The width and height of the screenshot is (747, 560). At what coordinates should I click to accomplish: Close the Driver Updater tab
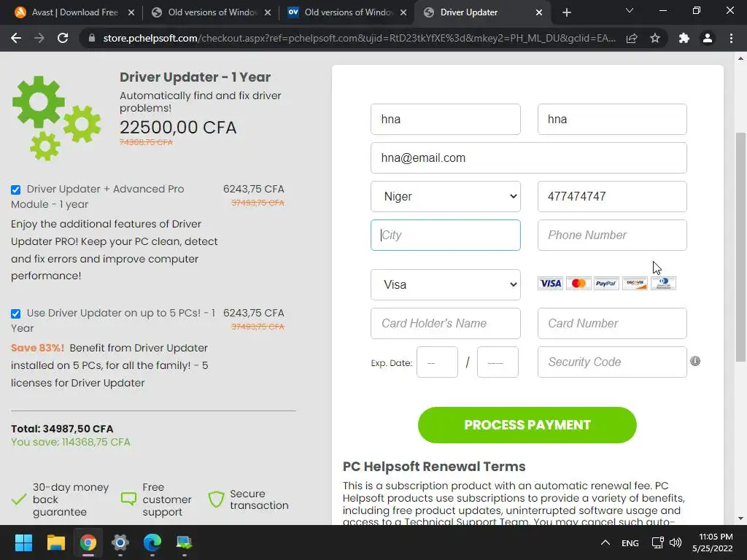[x=539, y=12]
